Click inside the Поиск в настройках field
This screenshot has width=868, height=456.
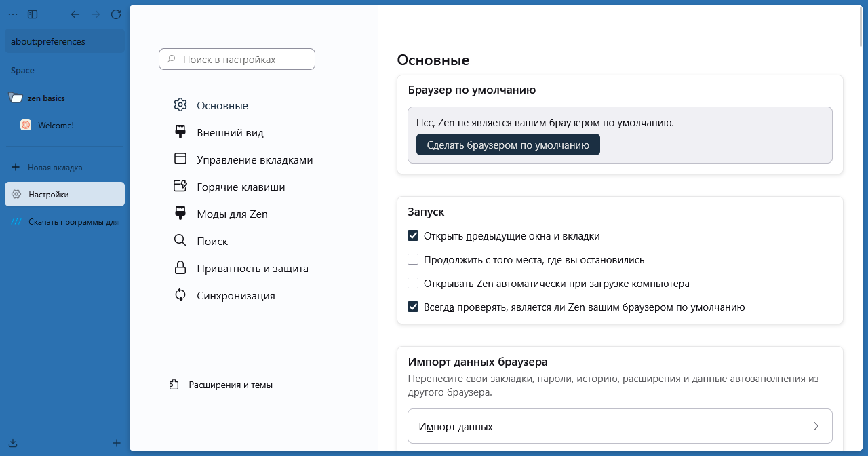pos(237,59)
